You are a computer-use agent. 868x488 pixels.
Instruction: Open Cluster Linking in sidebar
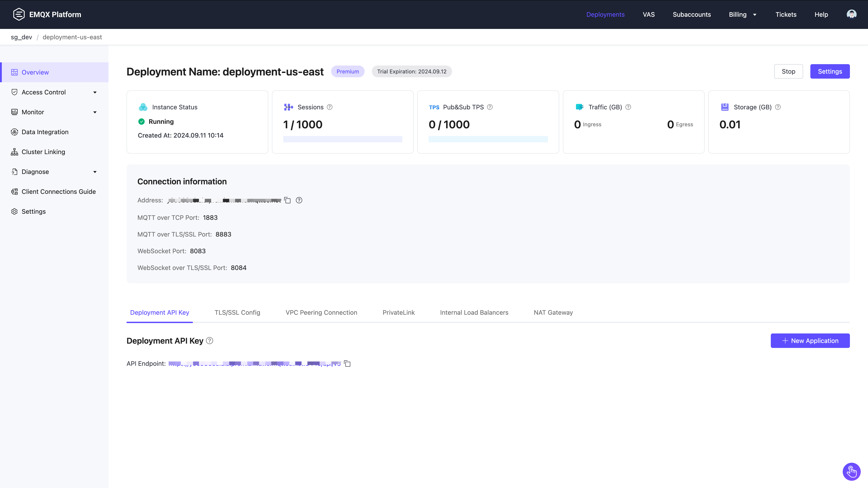(x=54, y=152)
